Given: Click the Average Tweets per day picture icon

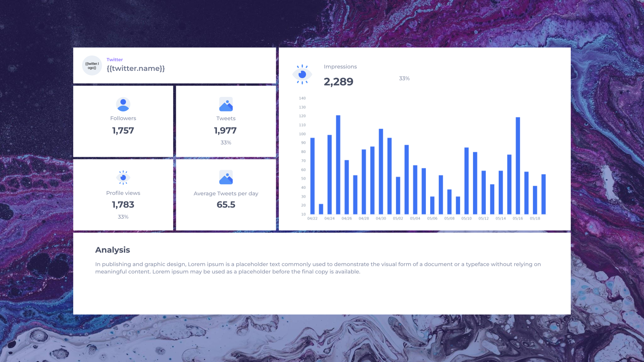Looking at the screenshot, I should pyautogui.click(x=226, y=177).
